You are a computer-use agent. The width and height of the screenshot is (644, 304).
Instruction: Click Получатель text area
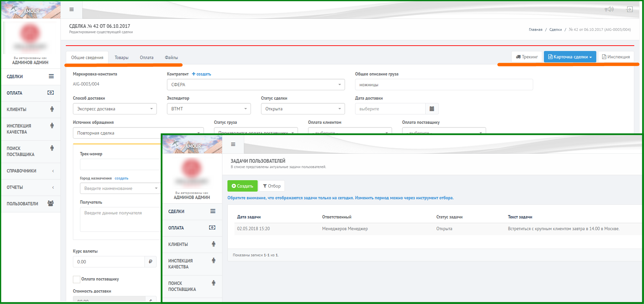120,219
